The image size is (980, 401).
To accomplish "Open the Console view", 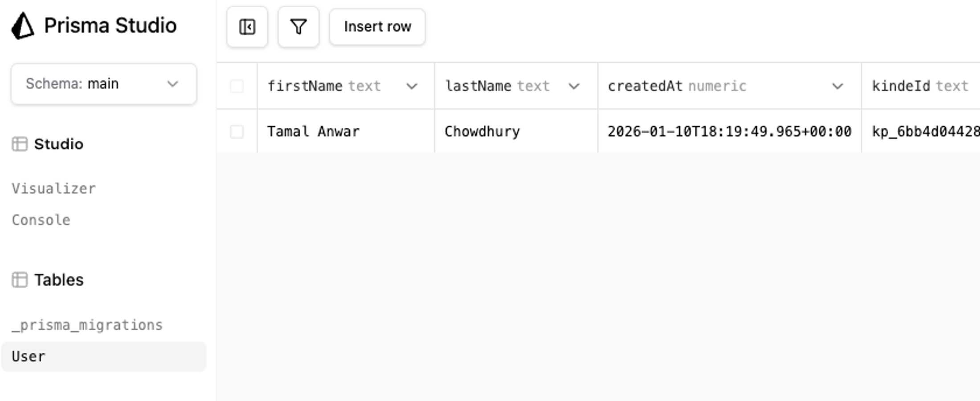I will pyautogui.click(x=41, y=220).
